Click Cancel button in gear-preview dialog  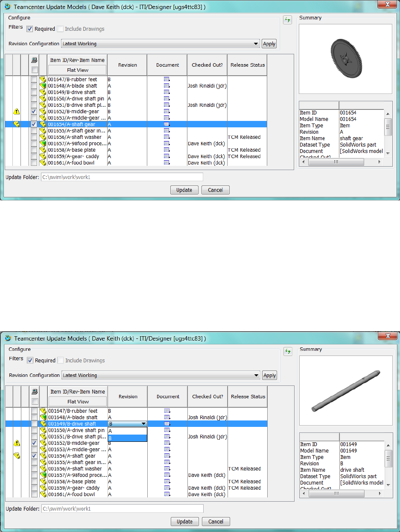tap(215, 190)
